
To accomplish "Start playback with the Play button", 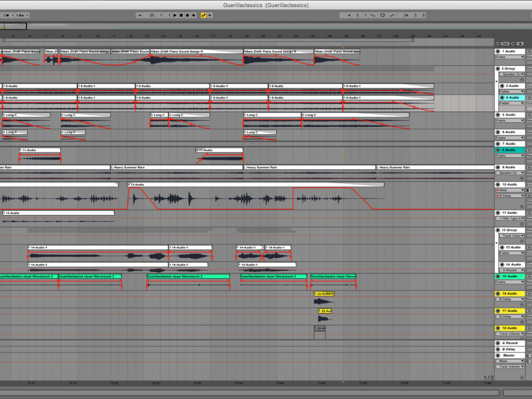I will tap(175, 15).
